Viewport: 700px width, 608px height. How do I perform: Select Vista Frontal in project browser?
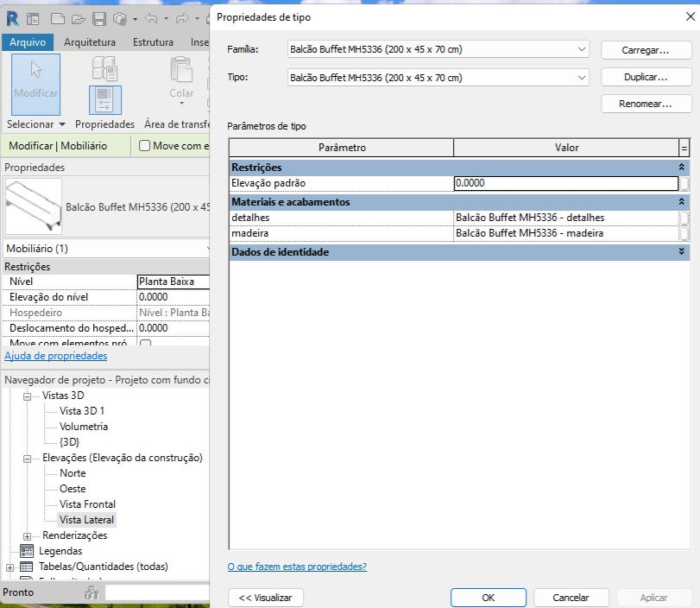(87, 503)
